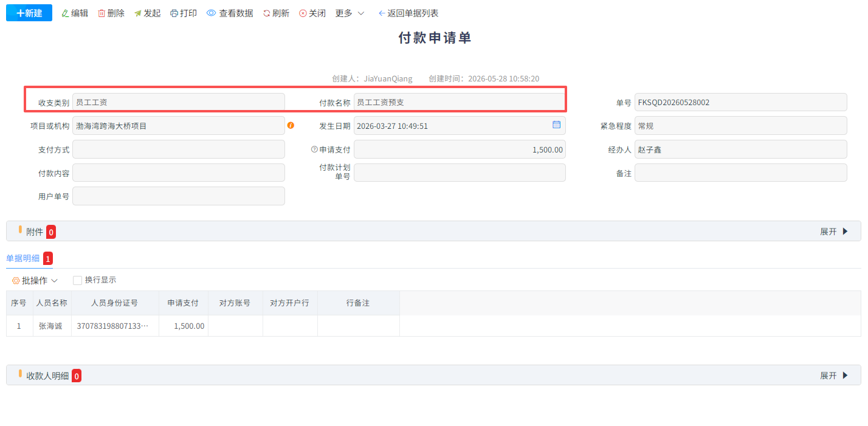
Task: Open the 更多 dropdown menu
Action: (x=350, y=13)
